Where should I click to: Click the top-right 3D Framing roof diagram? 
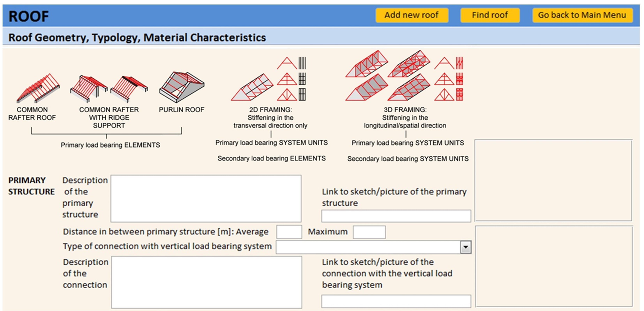(x=409, y=64)
